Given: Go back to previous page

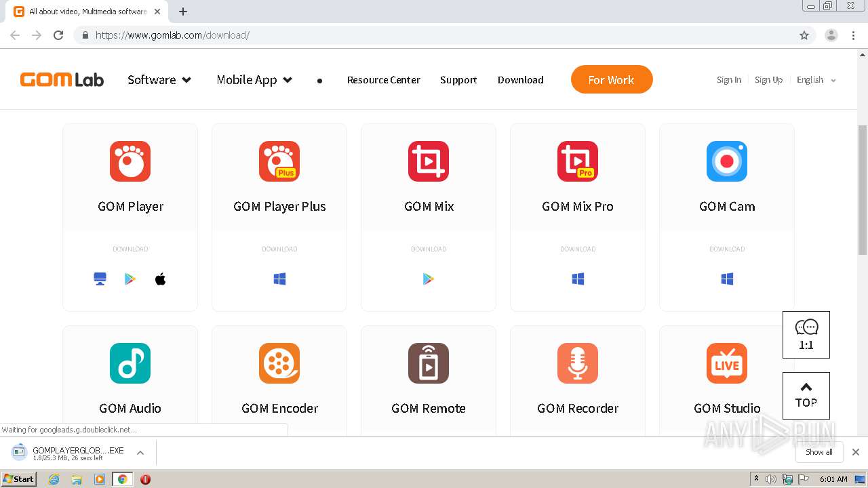Looking at the screenshot, I should pos(15,35).
